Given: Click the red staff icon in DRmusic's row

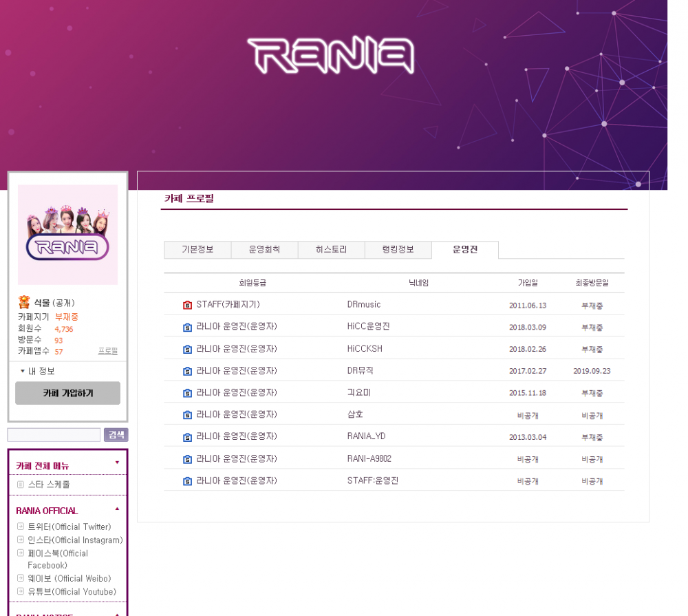Looking at the screenshot, I should tap(187, 305).
